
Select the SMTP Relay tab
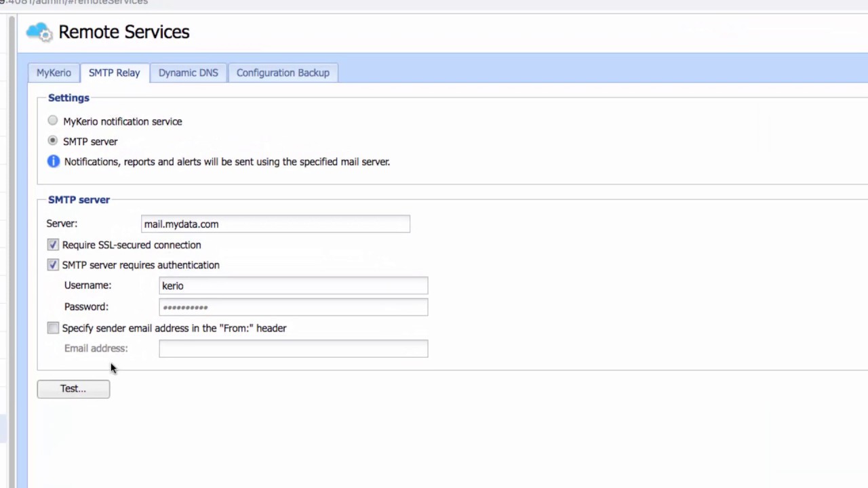point(114,73)
